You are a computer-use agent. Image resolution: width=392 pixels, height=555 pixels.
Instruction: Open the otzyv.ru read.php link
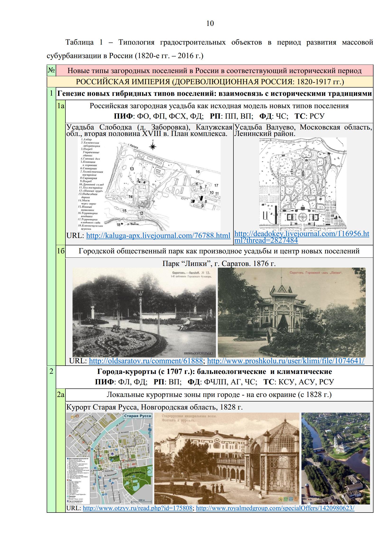138,508
